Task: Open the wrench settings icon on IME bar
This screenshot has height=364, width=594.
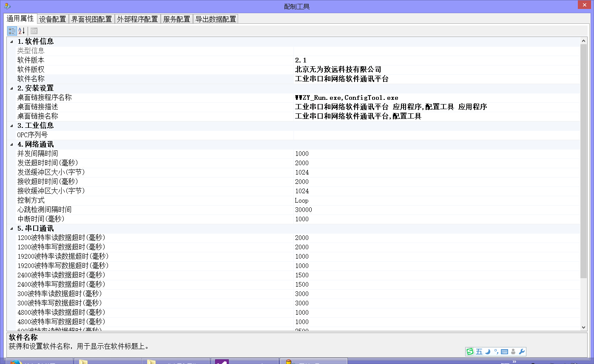Action: [522, 352]
